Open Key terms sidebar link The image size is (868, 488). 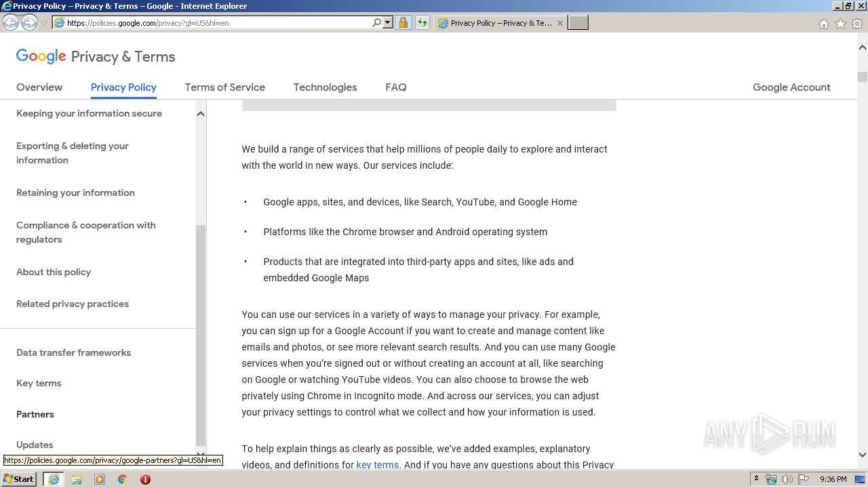point(39,383)
